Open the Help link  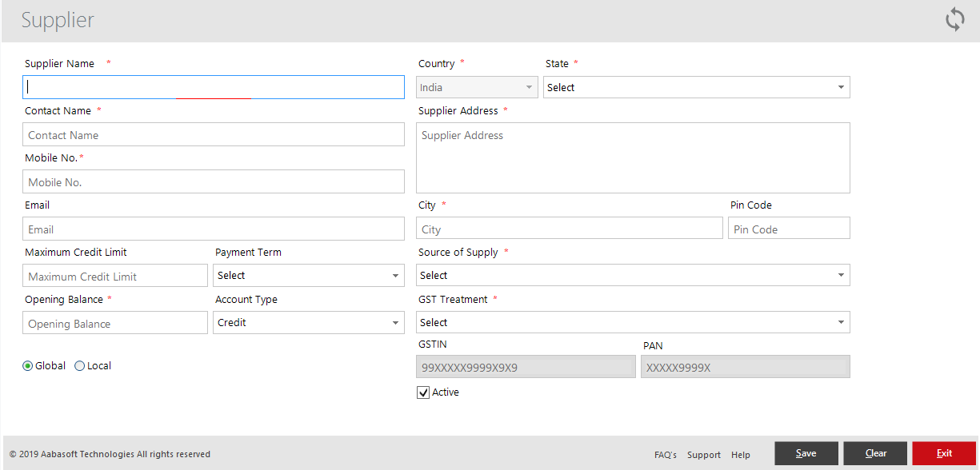pos(740,454)
